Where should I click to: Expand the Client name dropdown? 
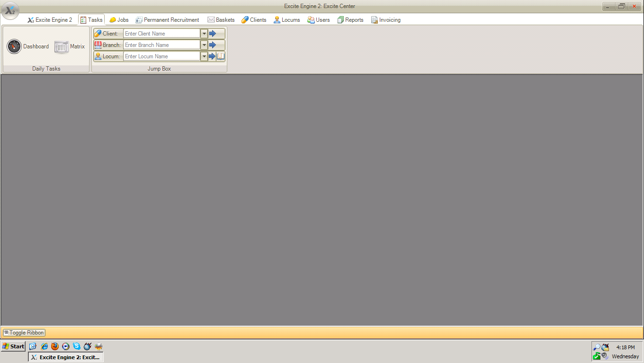(204, 34)
